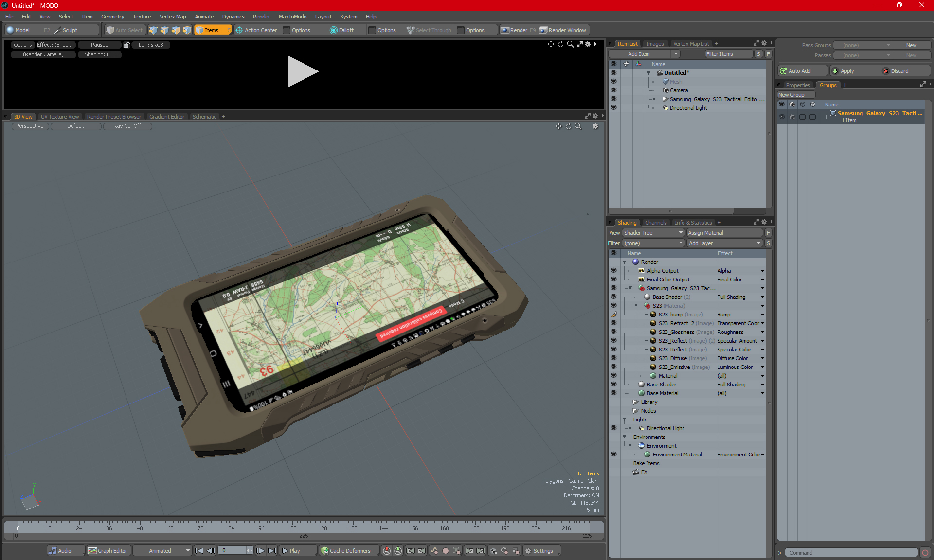Open the Pass Groups (none) dropdown
This screenshot has height=560, width=934.
(862, 45)
